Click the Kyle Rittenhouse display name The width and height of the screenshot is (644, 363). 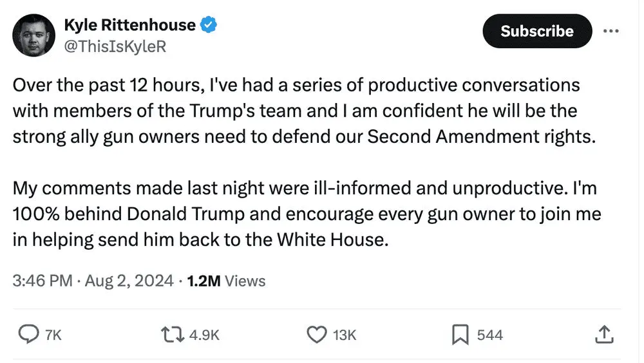pos(129,26)
